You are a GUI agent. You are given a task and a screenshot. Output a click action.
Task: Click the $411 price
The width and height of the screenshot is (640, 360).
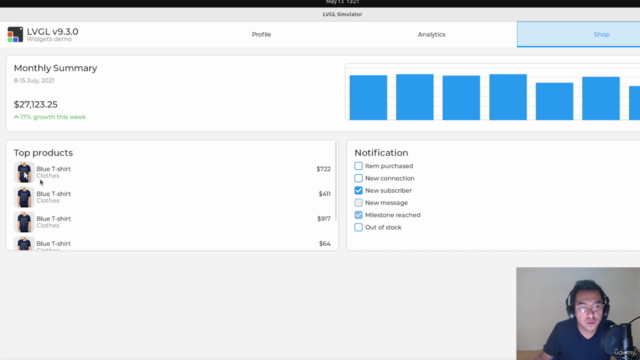(x=324, y=194)
